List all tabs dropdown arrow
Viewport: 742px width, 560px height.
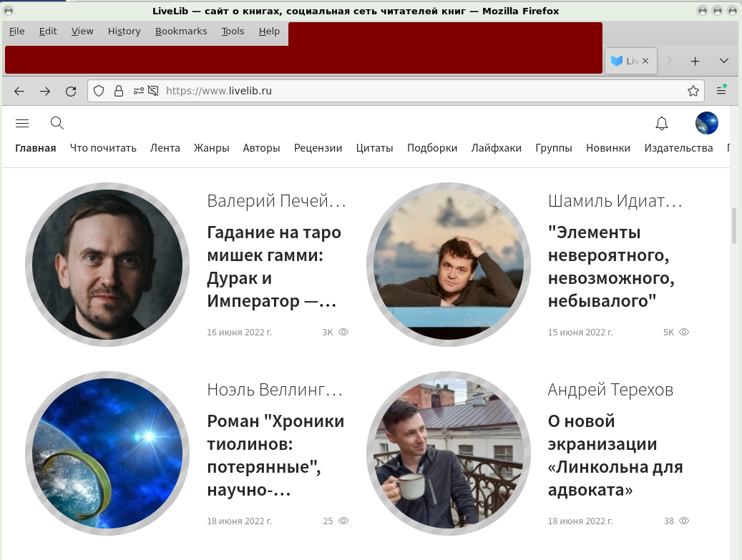click(x=724, y=61)
